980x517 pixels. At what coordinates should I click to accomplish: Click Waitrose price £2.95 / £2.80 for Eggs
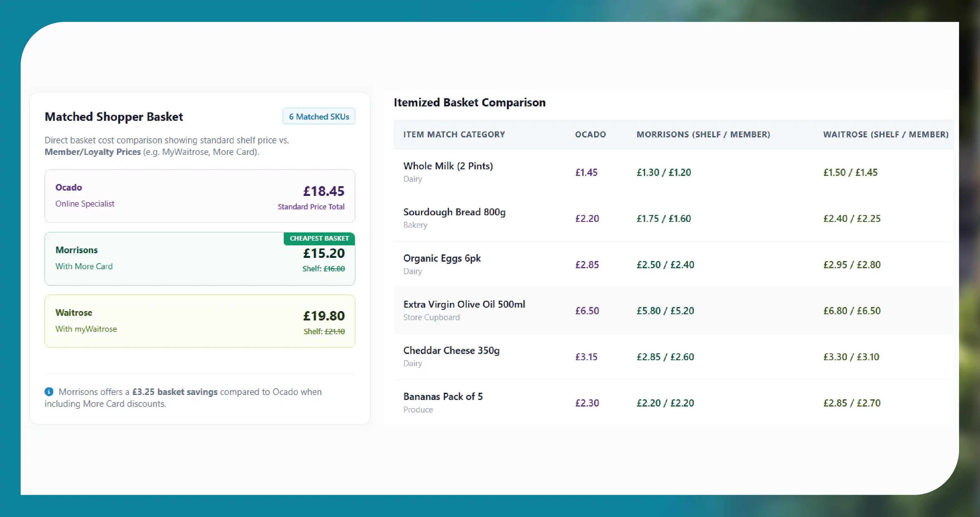click(x=852, y=264)
